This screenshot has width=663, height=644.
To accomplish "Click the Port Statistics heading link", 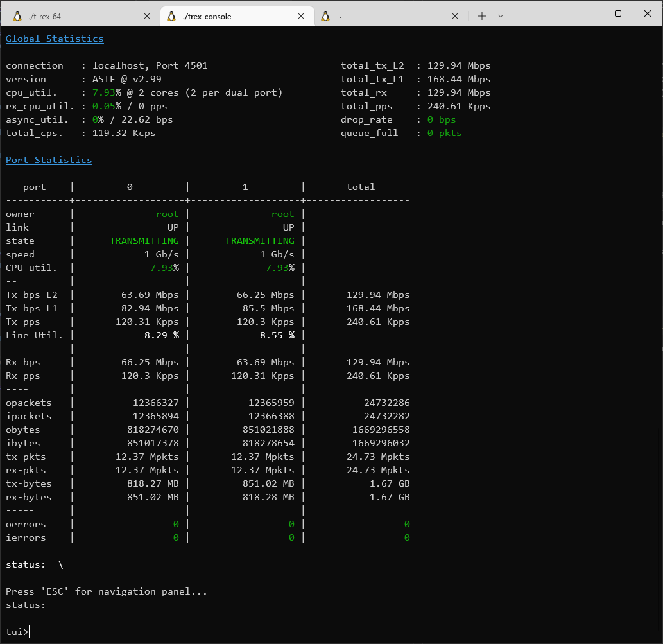I will [x=49, y=160].
